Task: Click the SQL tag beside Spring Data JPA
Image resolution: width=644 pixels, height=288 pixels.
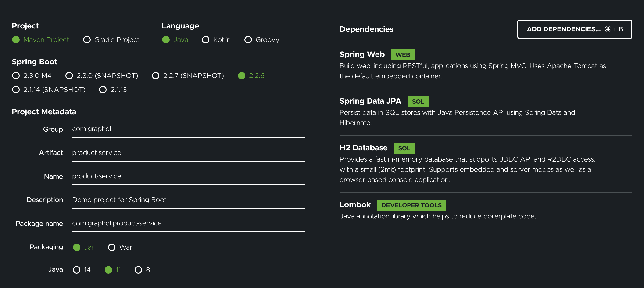Action: point(418,102)
